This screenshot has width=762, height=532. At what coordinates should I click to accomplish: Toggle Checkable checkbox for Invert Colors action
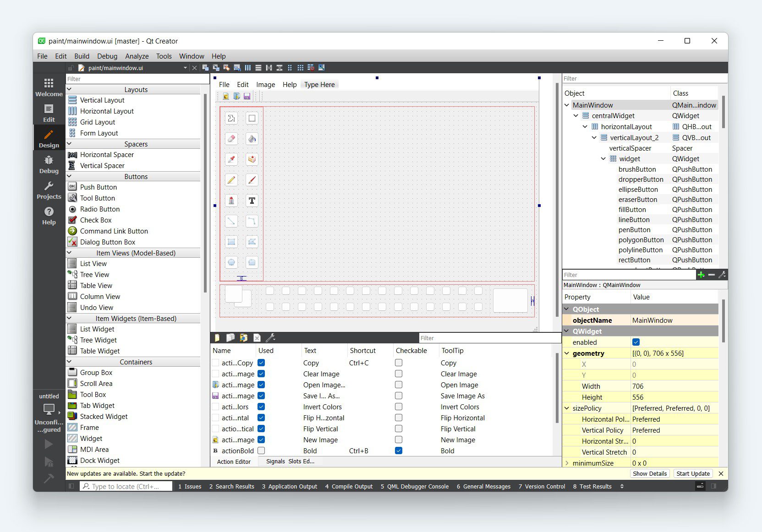[x=399, y=407]
